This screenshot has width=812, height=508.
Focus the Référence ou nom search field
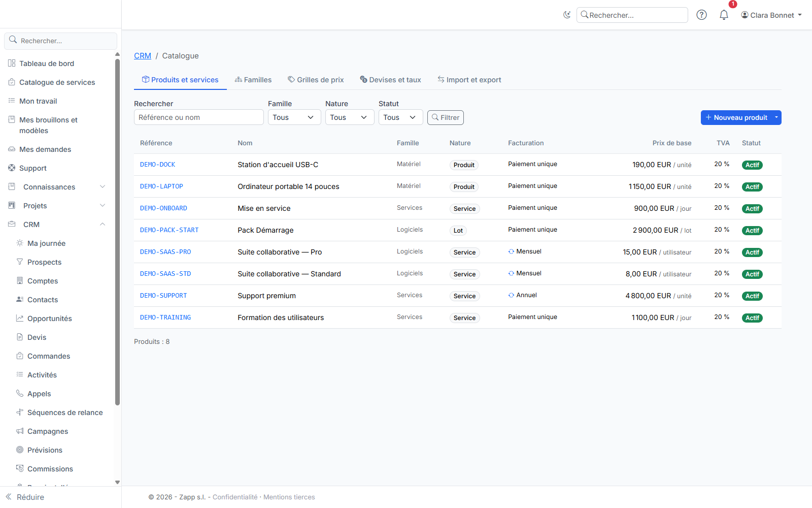pos(199,117)
